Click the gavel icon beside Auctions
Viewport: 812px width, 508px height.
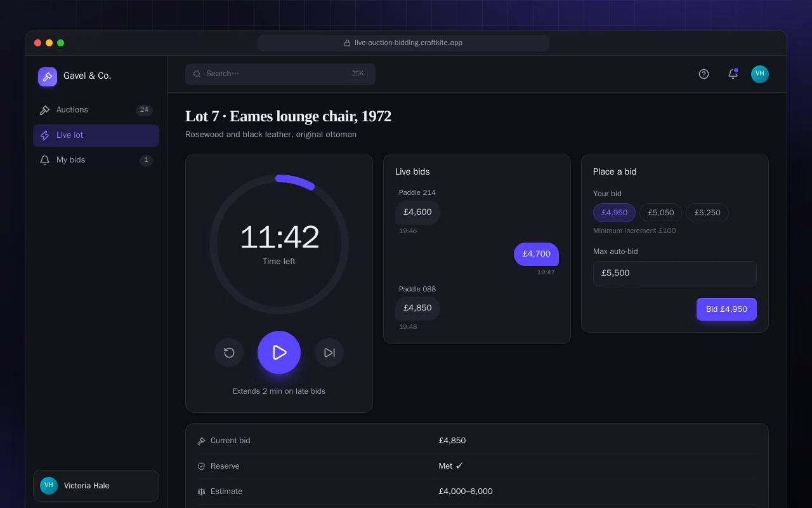[x=44, y=110]
